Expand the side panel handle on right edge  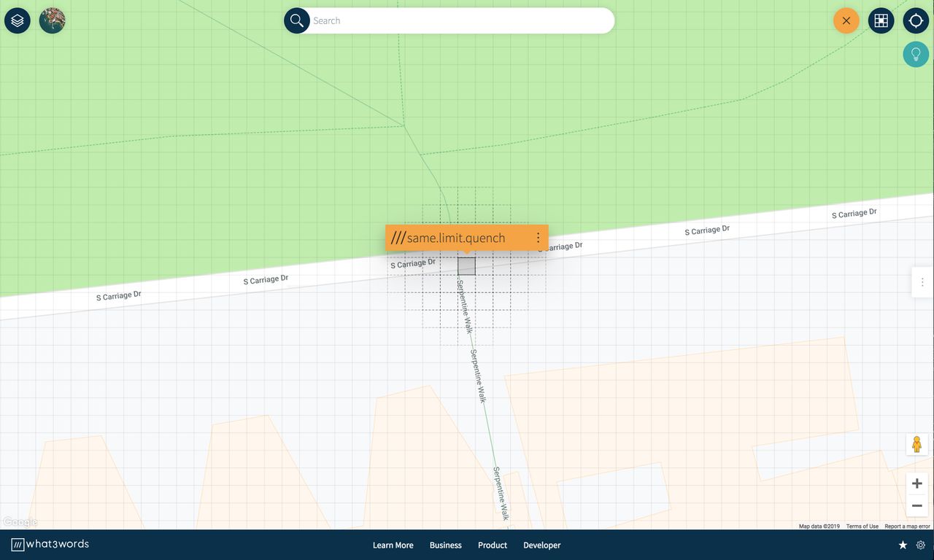922,282
